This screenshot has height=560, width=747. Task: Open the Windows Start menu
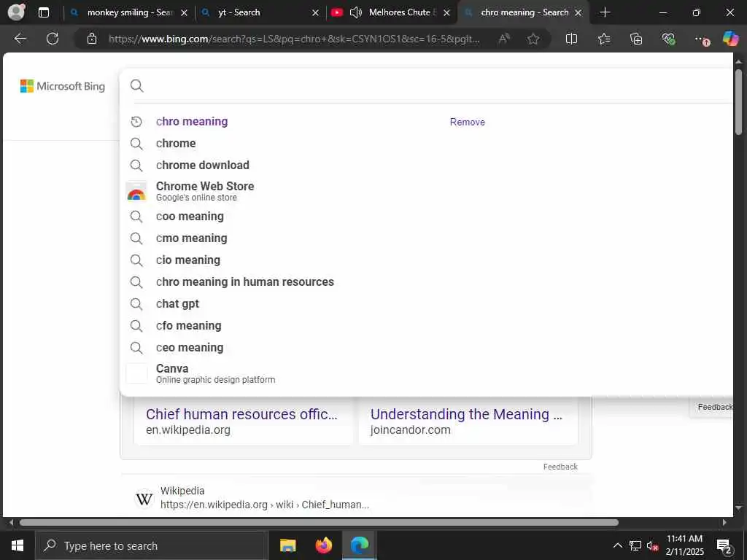pos(18,545)
